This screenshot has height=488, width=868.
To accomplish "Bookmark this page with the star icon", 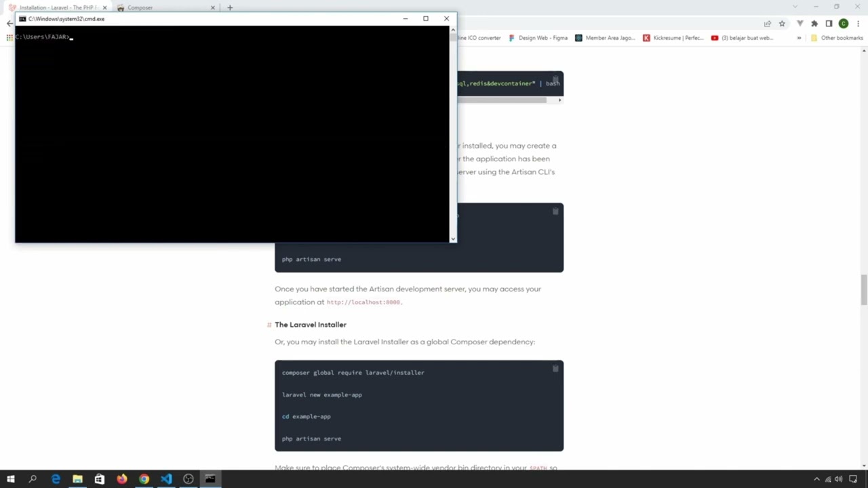I will tap(782, 24).
